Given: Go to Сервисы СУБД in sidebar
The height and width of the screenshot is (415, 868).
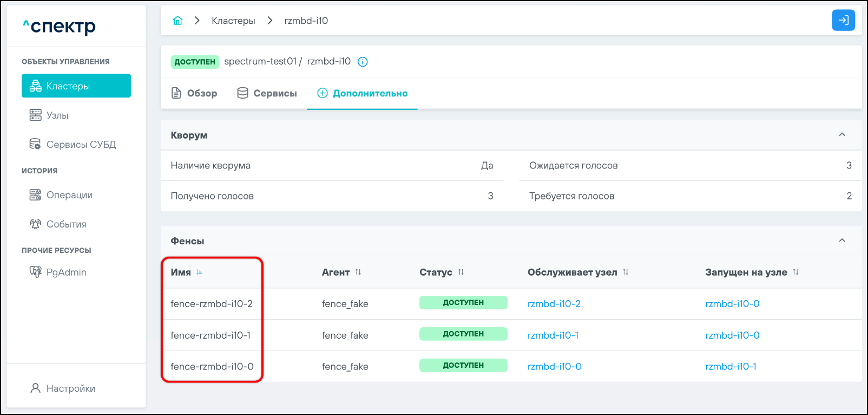Looking at the screenshot, I should point(81,145).
